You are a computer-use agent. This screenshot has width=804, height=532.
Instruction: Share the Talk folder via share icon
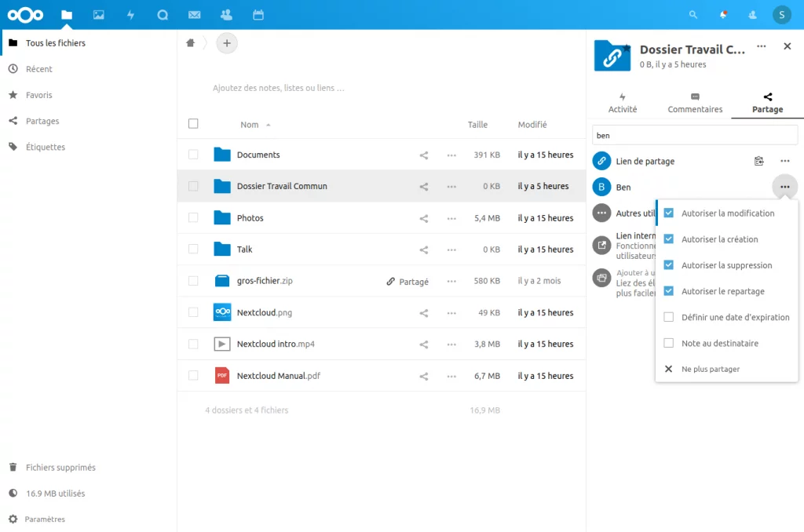coord(423,250)
